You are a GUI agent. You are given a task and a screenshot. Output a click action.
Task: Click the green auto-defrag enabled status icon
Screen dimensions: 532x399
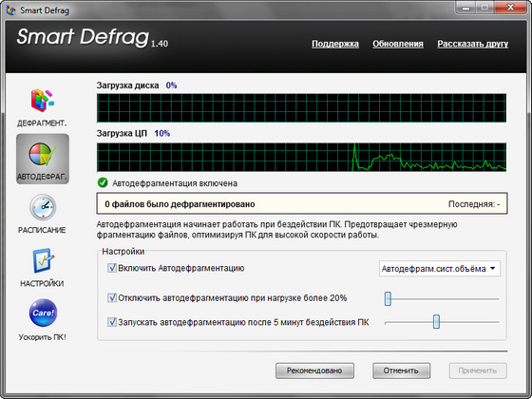(103, 182)
